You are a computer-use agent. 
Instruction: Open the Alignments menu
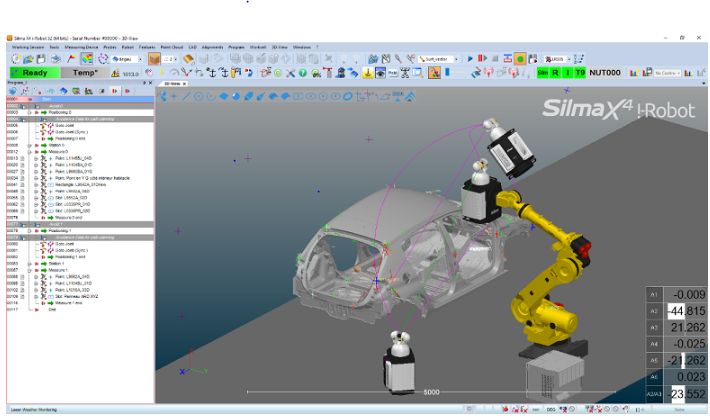[x=212, y=47]
